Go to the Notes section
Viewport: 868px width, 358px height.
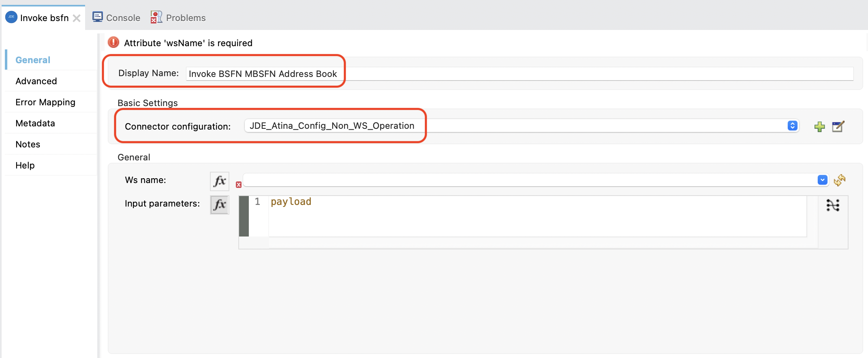click(28, 144)
